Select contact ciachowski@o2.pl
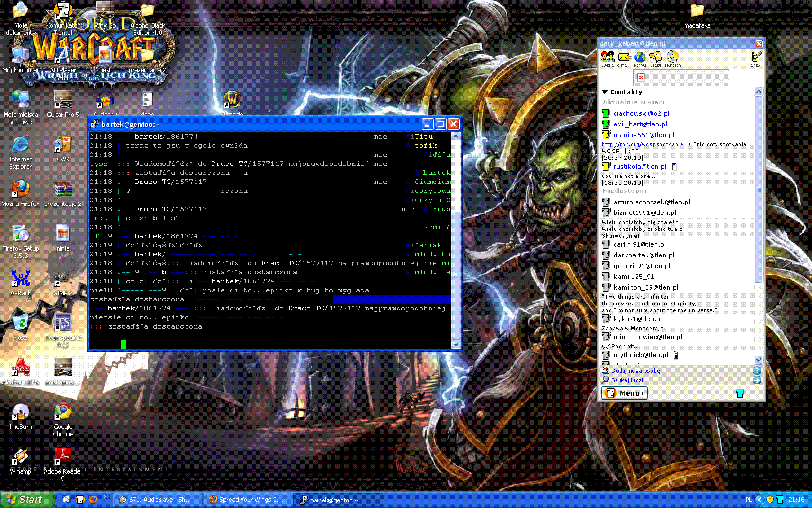Viewport: 812px width, 508px height. click(641, 113)
